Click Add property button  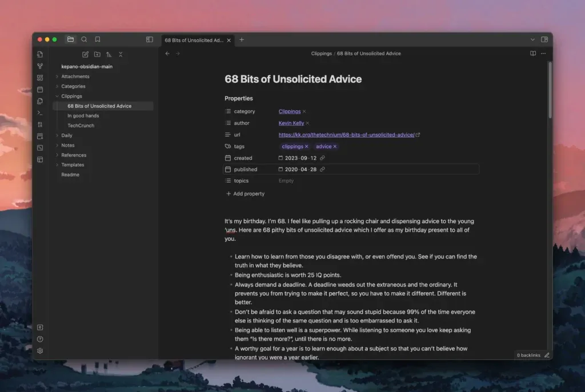point(245,194)
